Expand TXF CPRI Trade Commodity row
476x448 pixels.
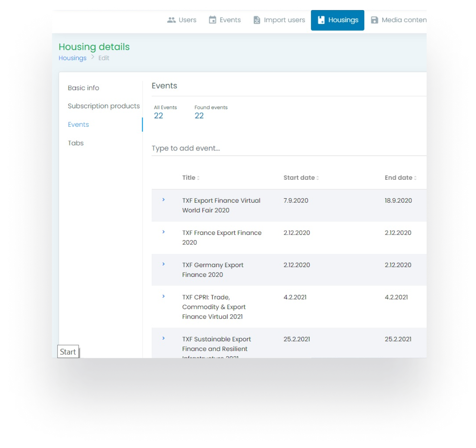[x=164, y=297]
